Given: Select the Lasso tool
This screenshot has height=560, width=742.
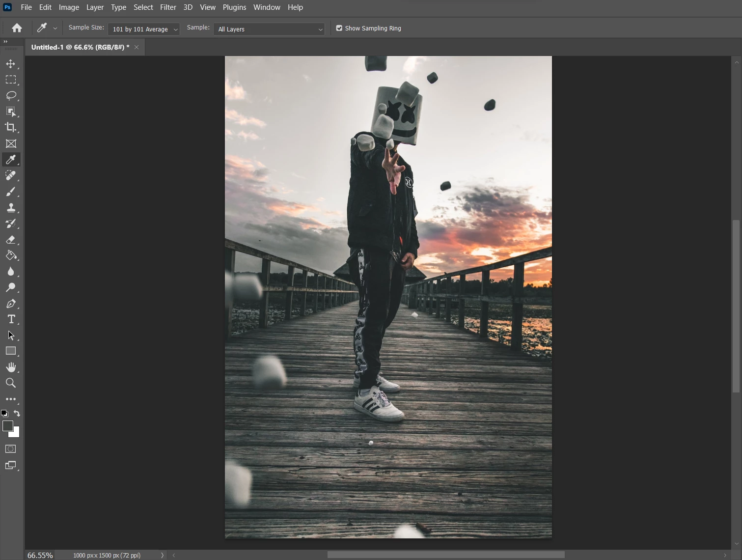Looking at the screenshot, I should click(x=11, y=95).
